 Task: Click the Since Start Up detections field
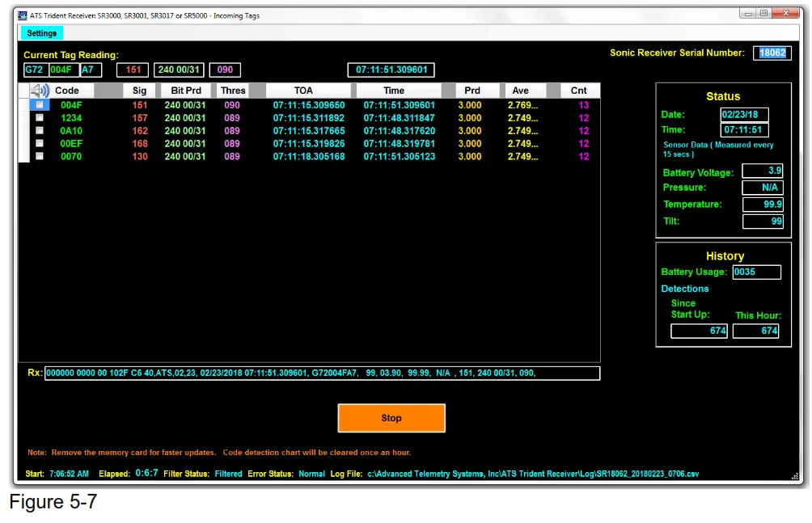pos(699,331)
